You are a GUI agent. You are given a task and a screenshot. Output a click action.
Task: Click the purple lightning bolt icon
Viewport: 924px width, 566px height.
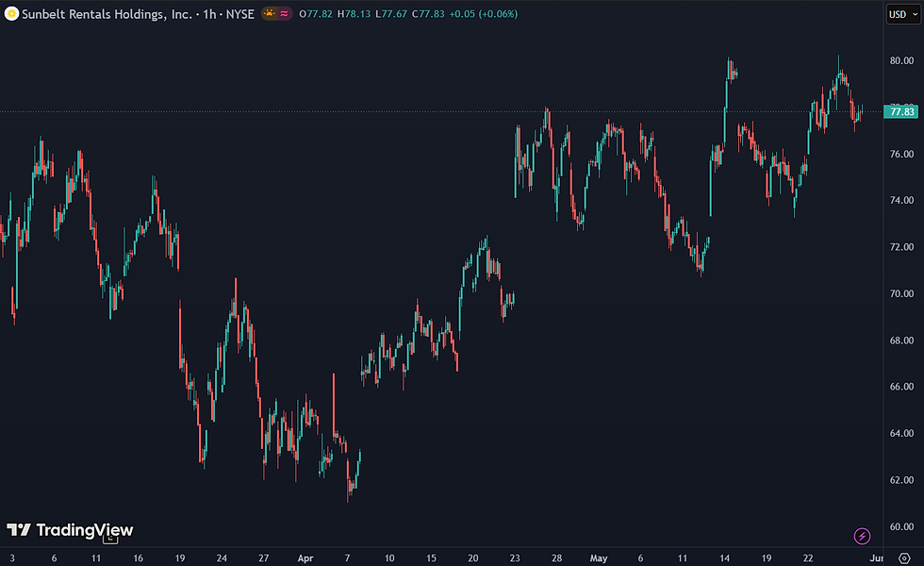click(x=862, y=536)
